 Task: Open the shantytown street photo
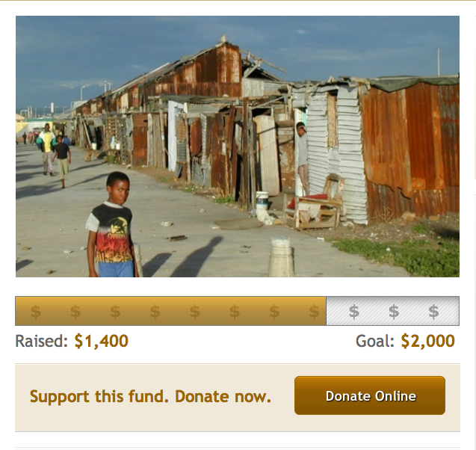pos(238,147)
